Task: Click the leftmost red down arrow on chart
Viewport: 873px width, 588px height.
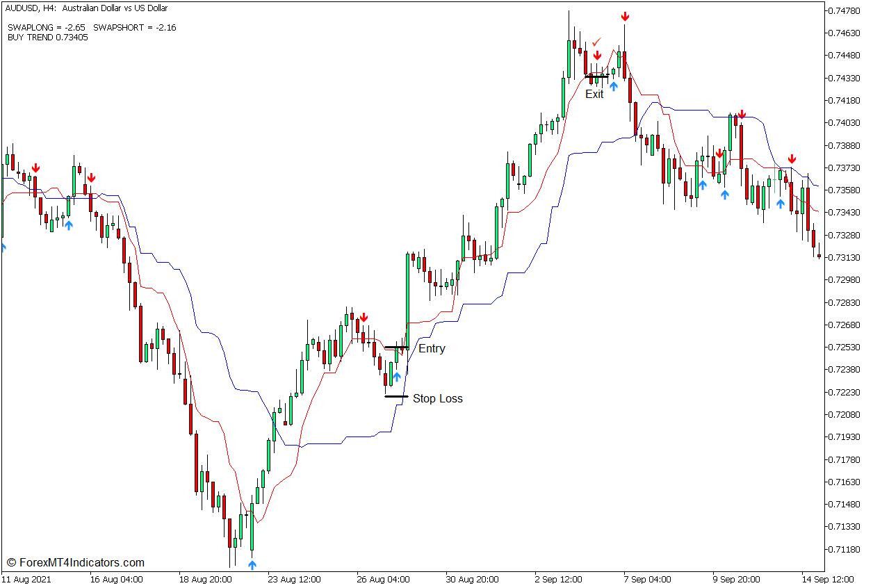Action: (35, 168)
